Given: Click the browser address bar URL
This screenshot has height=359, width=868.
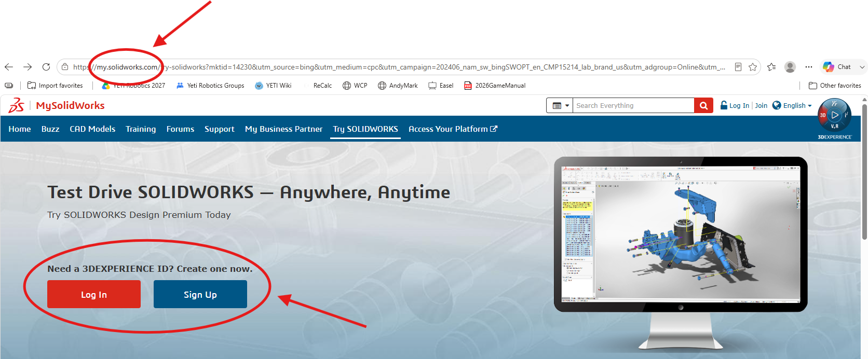Looking at the screenshot, I should (399, 67).
